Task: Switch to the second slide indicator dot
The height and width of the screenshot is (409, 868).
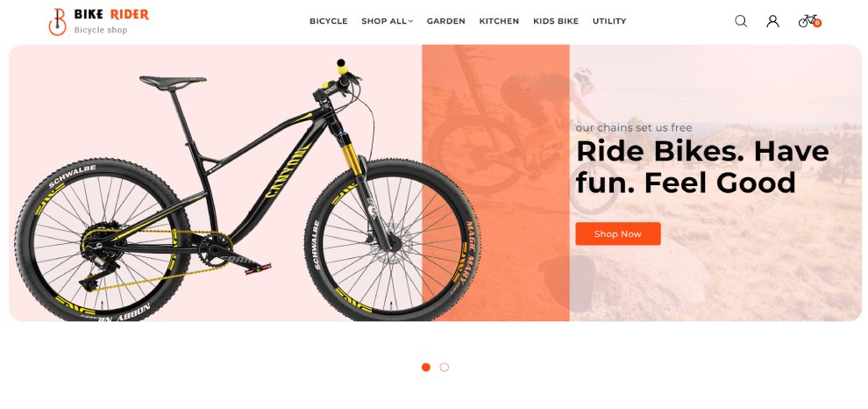Action: click(x=444, y=367)
